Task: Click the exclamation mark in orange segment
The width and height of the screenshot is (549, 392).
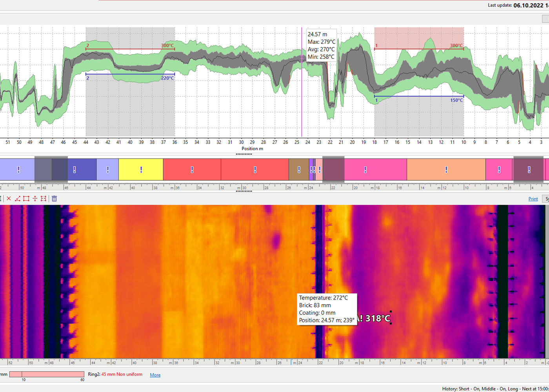Action: click(x=446, y=170)
